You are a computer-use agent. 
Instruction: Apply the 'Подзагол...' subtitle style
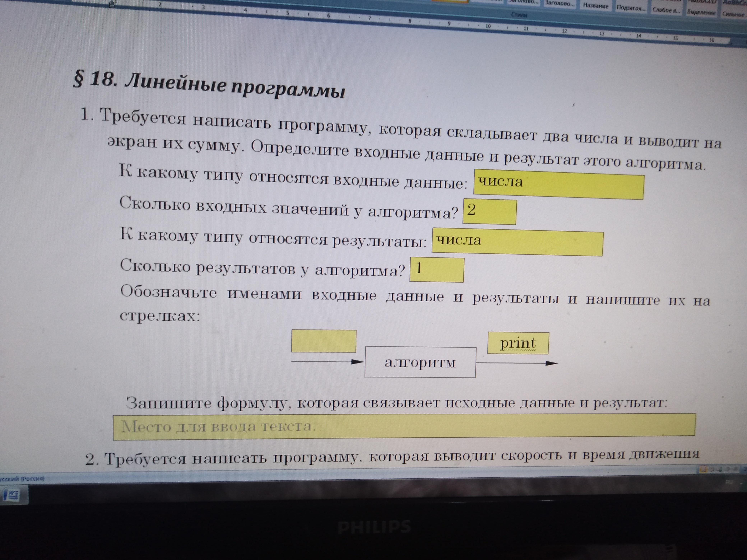[x=631, y=8]
